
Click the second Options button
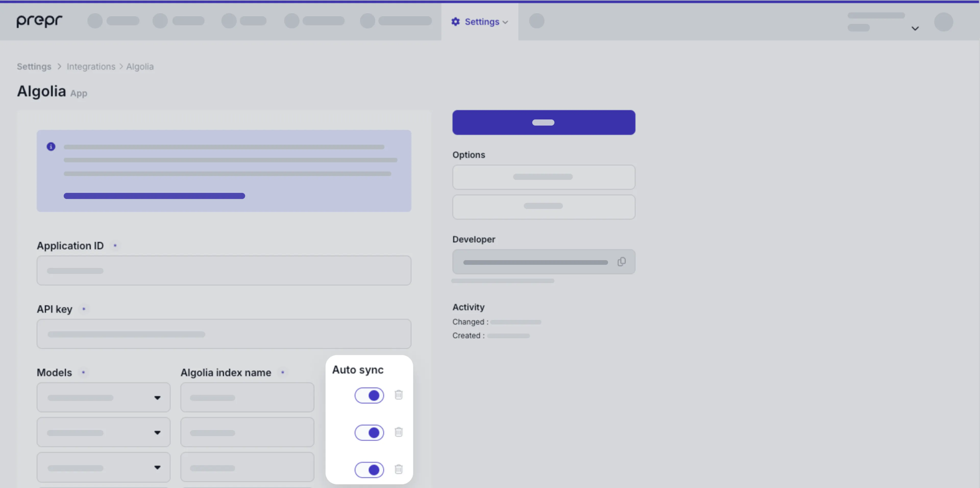pyautogui.click(x=544, y=207)
